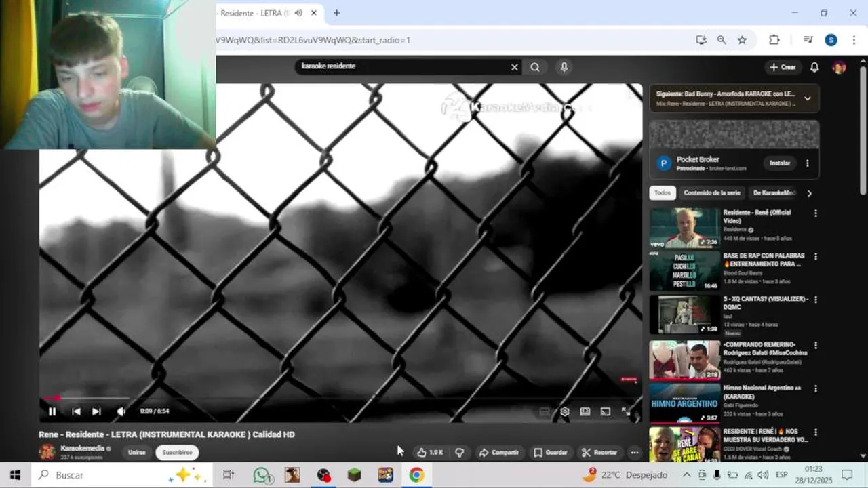Open options for Himno Nacional Argentino video

coord(815,388)
